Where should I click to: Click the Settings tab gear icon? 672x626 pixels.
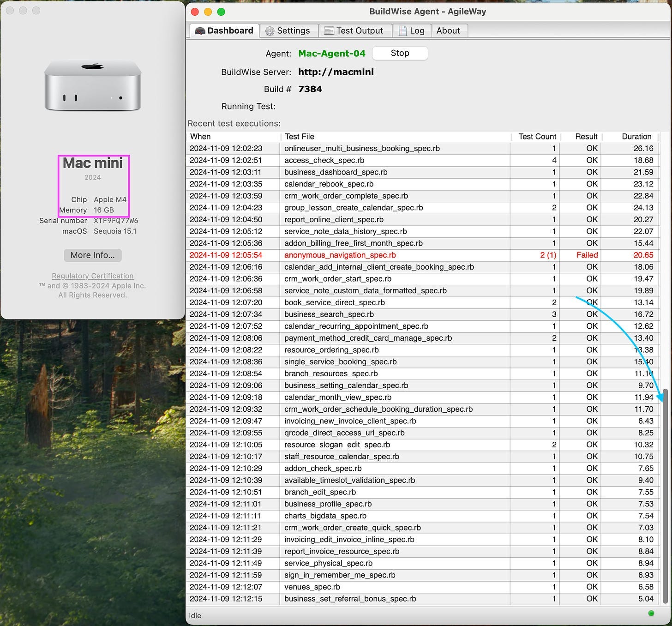click(270, 31)
